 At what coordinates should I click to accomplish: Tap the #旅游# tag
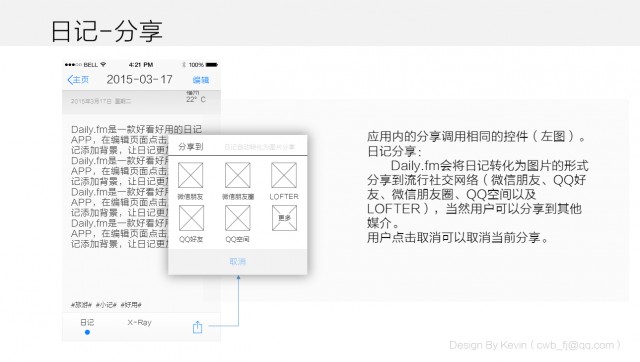tap(81, 305)
